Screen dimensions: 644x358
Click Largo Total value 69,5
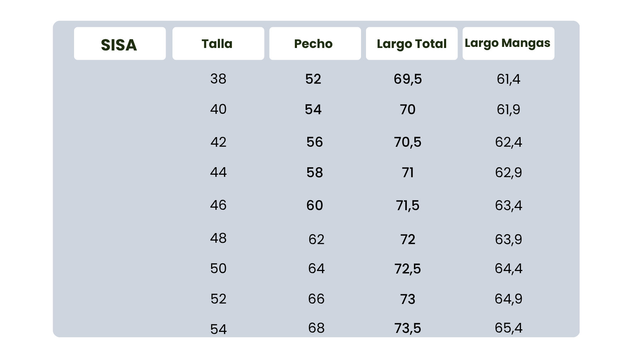tap(408, 79)
